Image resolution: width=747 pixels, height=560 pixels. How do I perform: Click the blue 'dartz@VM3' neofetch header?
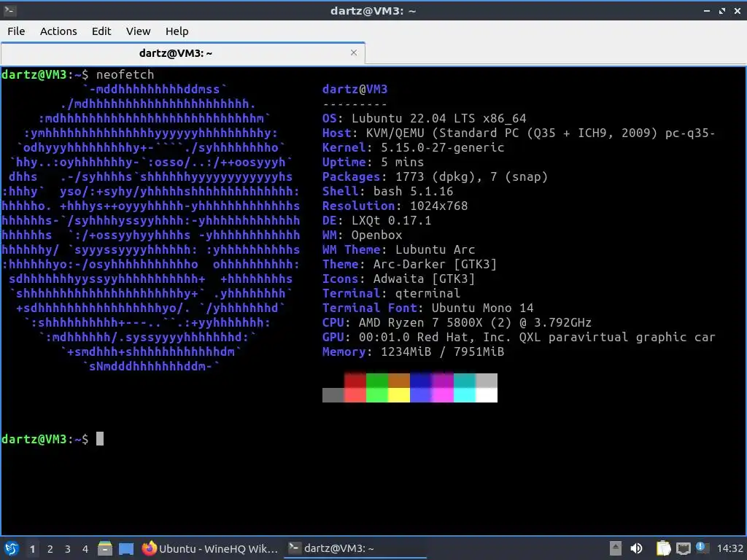click(x=355, y=89)
